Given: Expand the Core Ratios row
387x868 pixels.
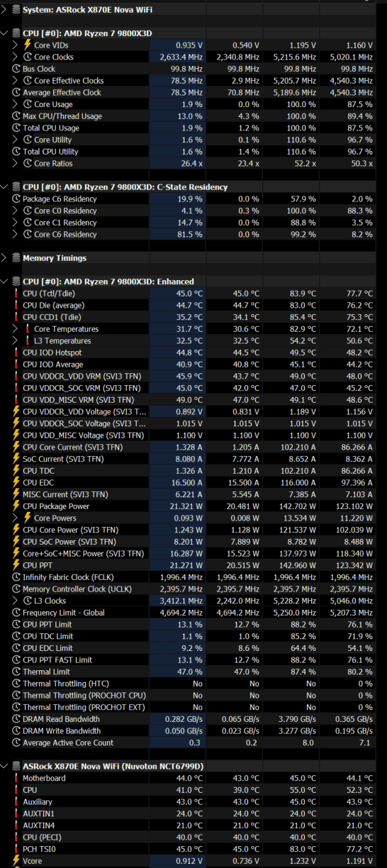Looking at the screenshot, I should (16, 163).
